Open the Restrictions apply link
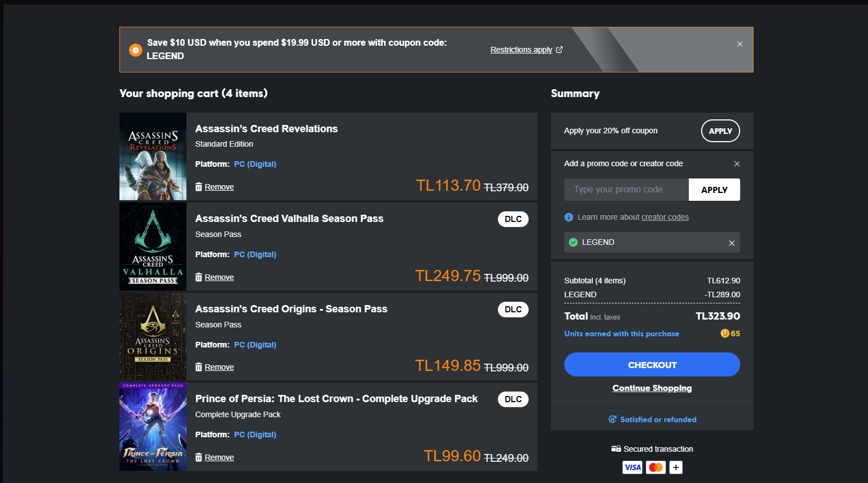Image resolution: width=868 pixels, height=483 pixels. click(521, 50)
